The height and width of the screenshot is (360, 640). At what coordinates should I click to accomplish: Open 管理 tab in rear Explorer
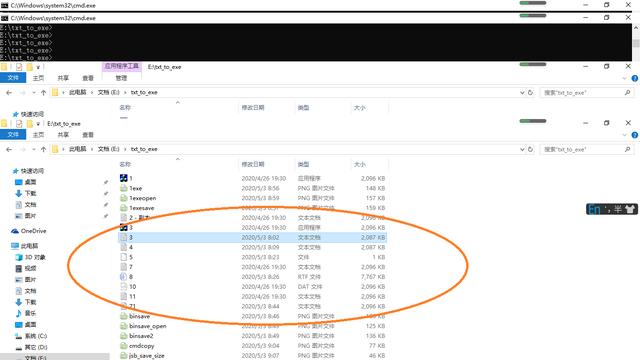coord(121,78)
